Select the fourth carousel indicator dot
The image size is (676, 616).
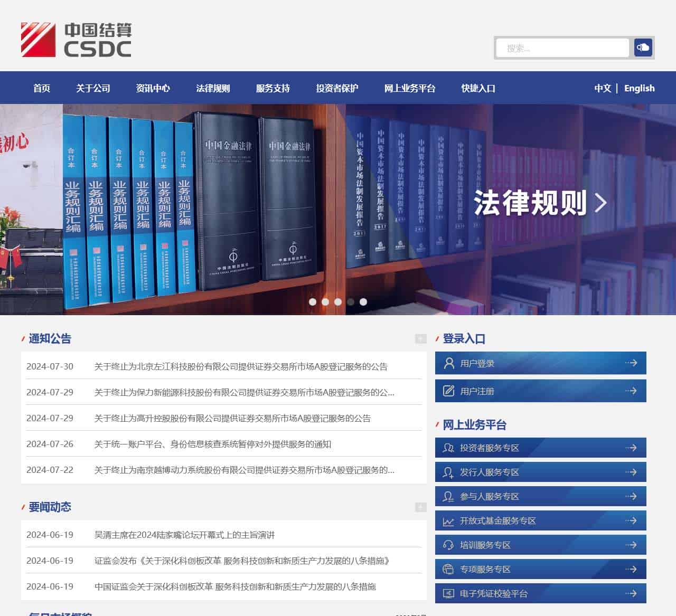pyautogui.click(x=350, y=302)
